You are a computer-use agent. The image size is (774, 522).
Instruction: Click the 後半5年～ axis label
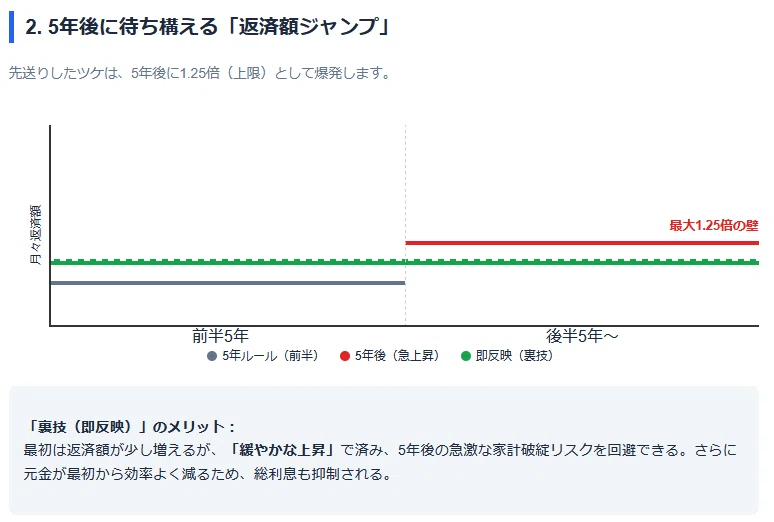582,336
